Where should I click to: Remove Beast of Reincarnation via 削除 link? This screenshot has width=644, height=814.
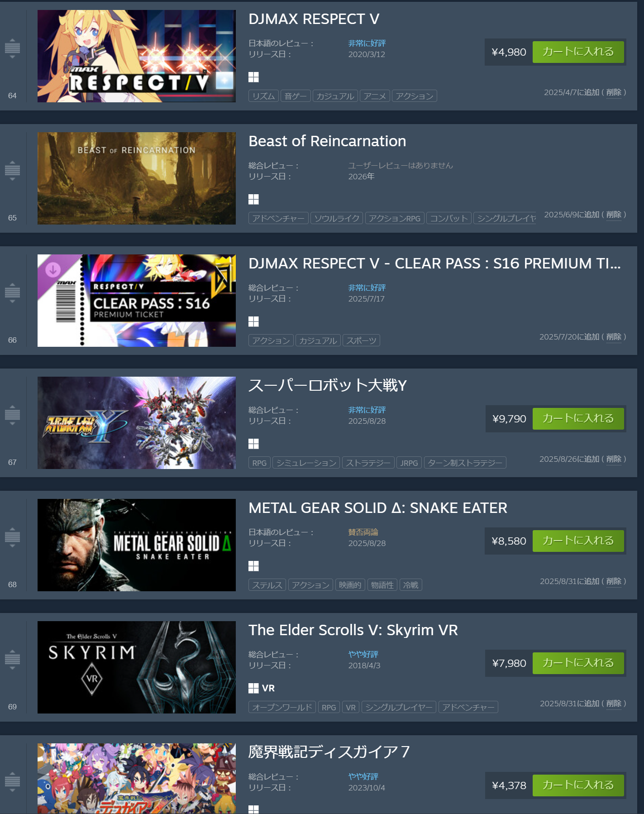click(x=614, y=215)
